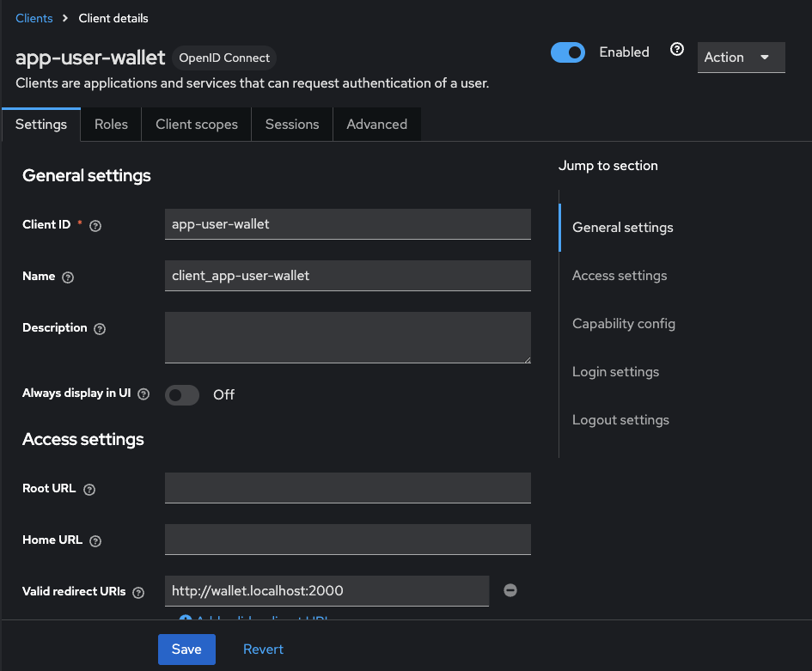812x671 pixels.
Task: Revert unsaved changes
Action: pyautogui.click(x=263, y=649)
